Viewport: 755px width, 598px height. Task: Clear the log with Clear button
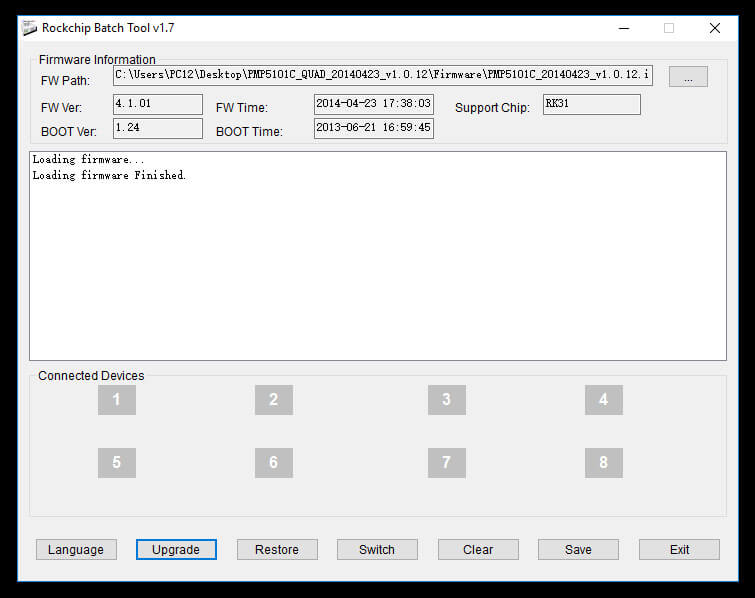pyautogui.click(x=478, y=549)
